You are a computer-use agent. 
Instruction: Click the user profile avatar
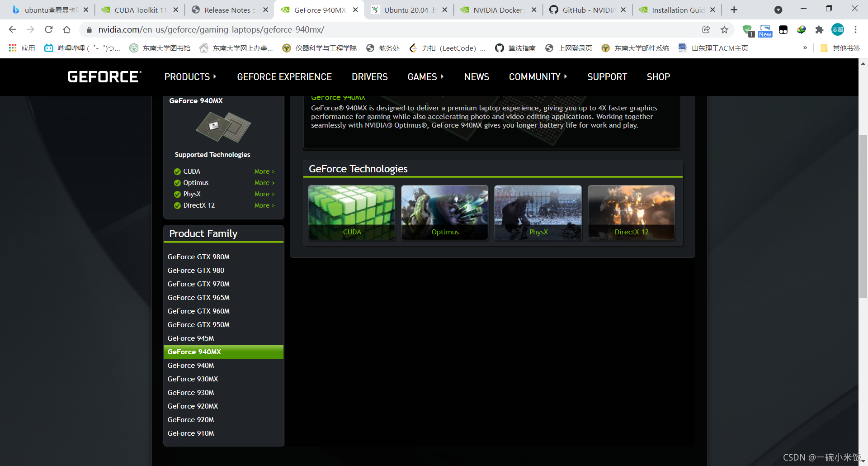click(838, 29)
